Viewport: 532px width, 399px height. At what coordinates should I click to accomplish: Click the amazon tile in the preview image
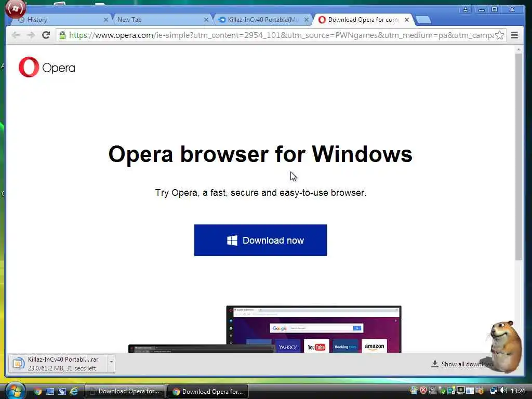pos(374,347)
